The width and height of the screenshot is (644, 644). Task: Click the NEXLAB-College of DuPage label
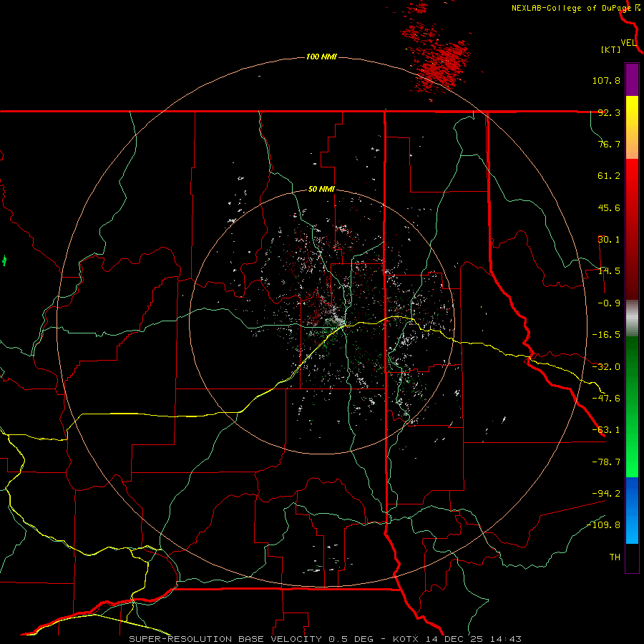pyautogui.click(x=571, y=8)
